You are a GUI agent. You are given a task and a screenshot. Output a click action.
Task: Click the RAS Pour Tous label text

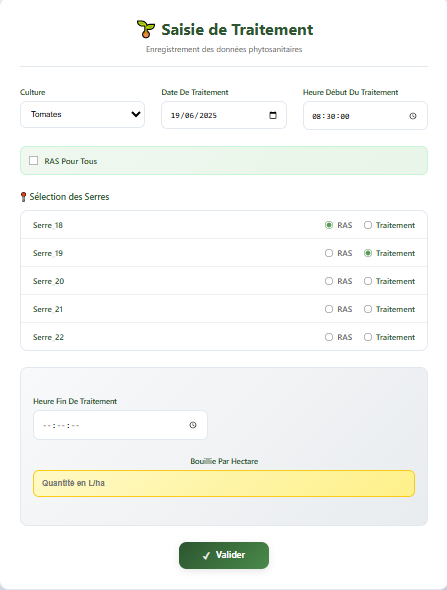coord(71,161)
